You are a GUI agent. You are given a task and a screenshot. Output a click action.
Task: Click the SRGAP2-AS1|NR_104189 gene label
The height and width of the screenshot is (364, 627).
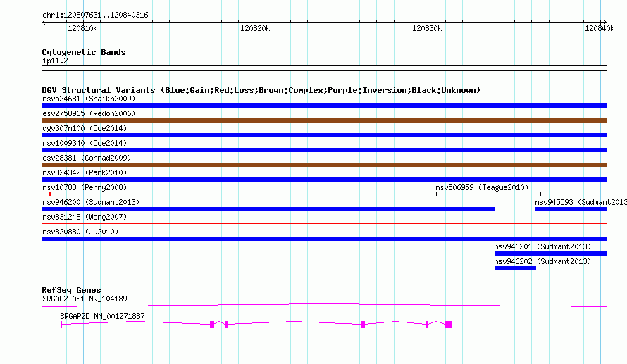[x=85, y=299]
